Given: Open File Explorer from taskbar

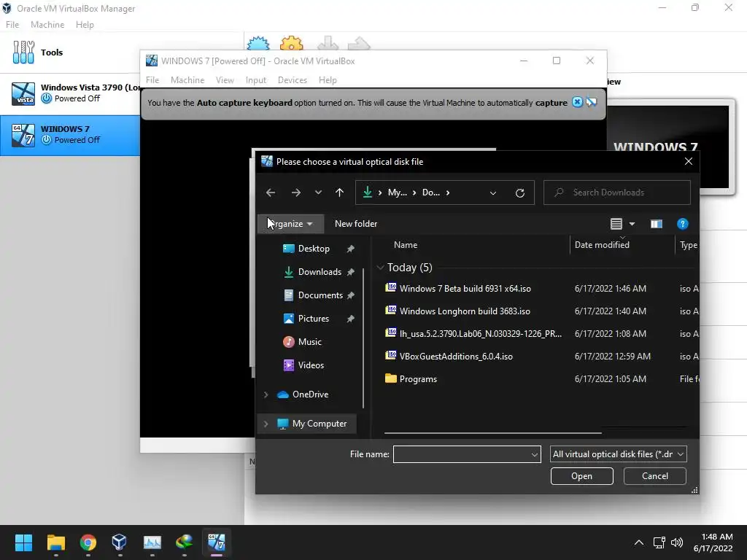Looking at the screenshot, I should (x=55, y=542).
